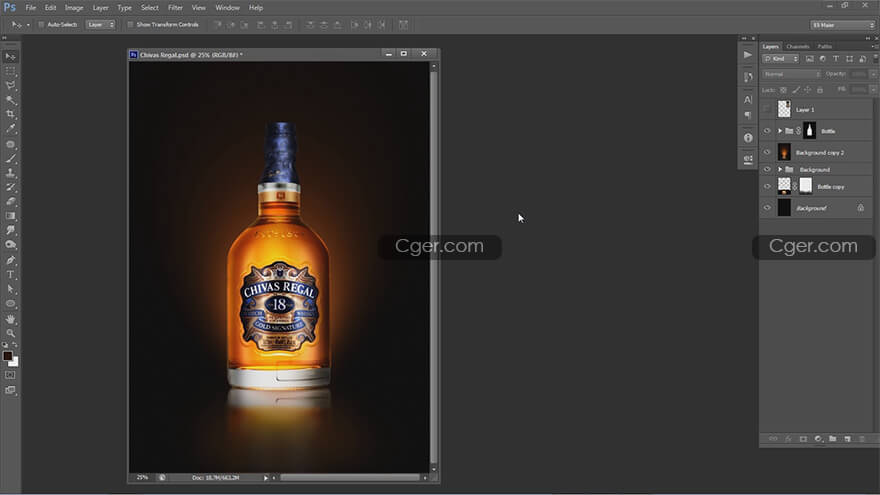880x495 pixels.
Task: Select the Move tool in the toolbox
Action: click(x=10, y=57)
